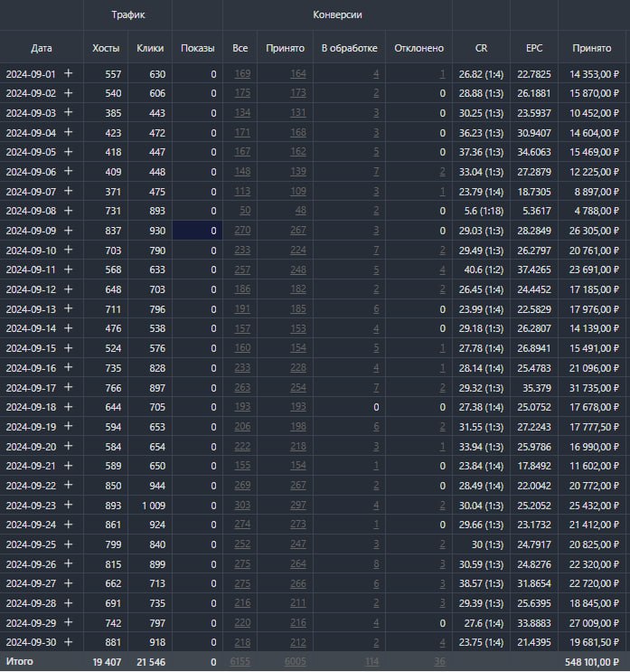Click plus icon beside 2024-09-02

pyautogui.click(x=68, y=92)
